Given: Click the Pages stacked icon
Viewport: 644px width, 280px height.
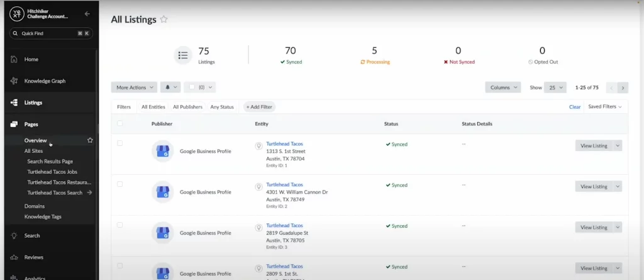Looking at the screenshot, I should (14, 124).
